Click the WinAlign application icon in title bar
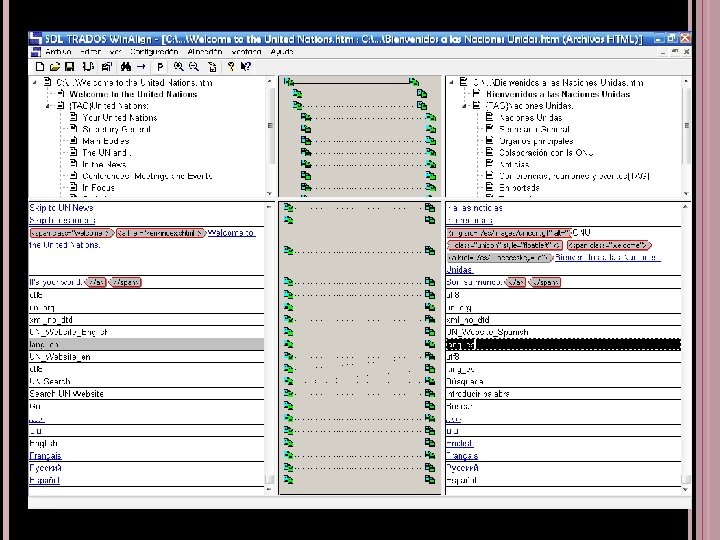720x540 pixels. [x=36, y=39]
